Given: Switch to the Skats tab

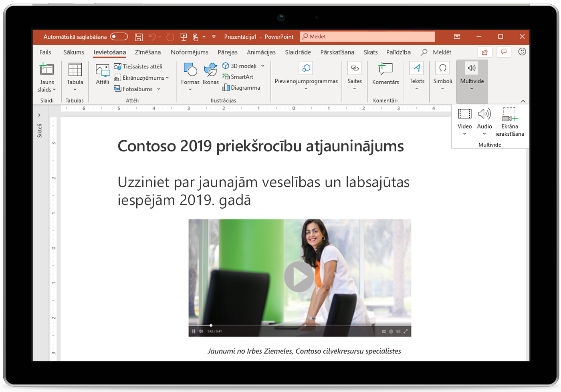Looking at the screenshot, I should click(x=371, y=52).
